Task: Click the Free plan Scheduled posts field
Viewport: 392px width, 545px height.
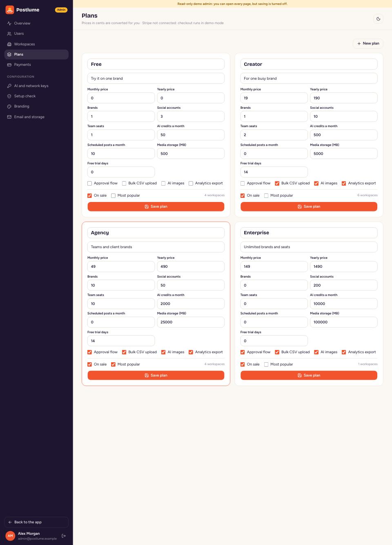Action: [x=121, y=154]
